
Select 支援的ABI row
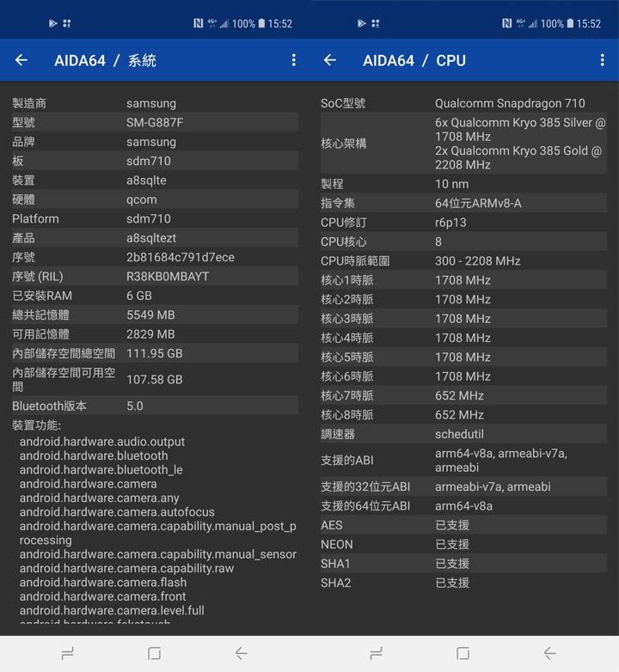tap(463, 461)
